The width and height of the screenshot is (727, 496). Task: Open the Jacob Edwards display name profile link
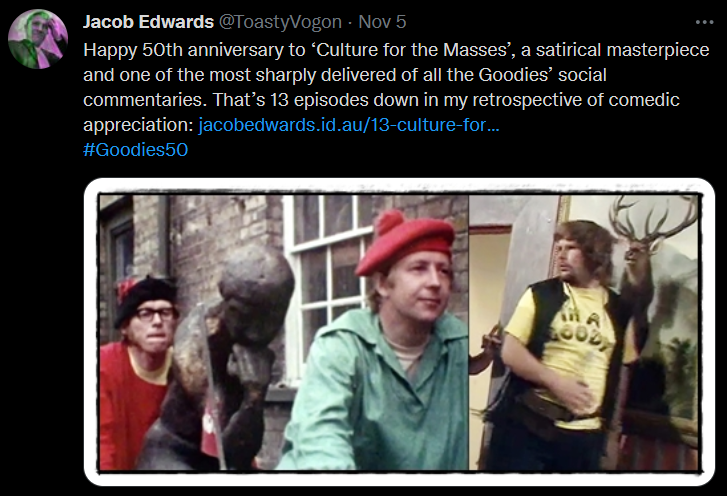pyautogui.click(x=148, y=22)
